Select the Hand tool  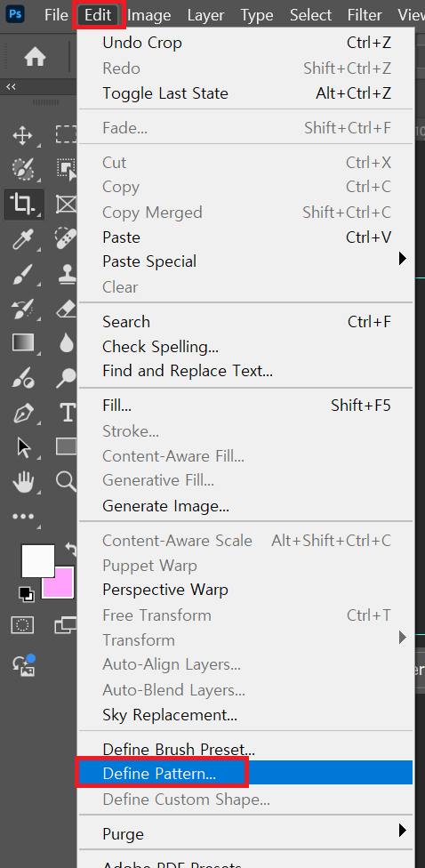23,482
